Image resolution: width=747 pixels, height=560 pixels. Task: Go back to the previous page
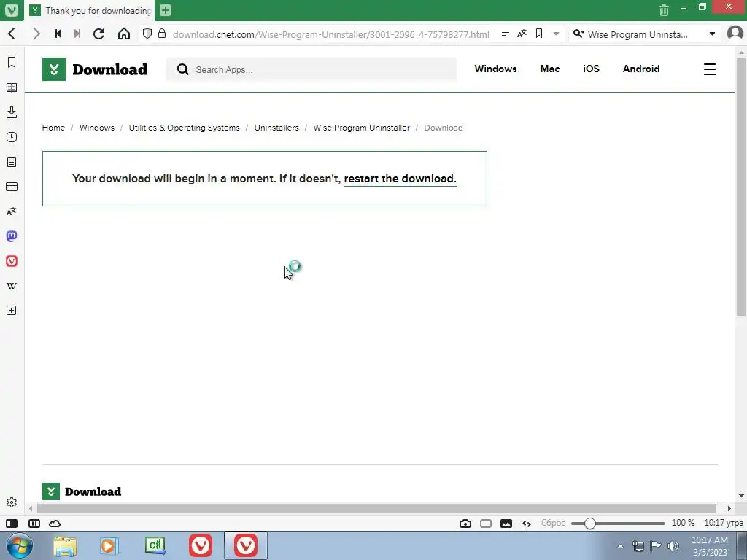pyautogui.click(x=12, y=34)
